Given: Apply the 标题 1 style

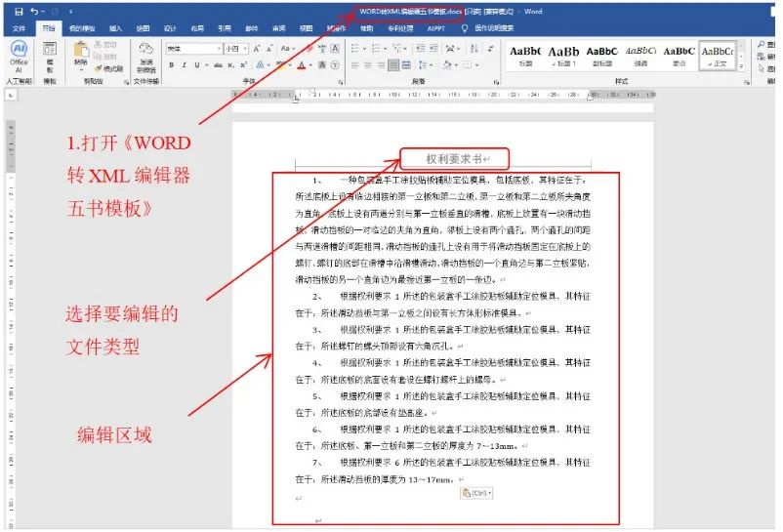Looking at the screenshot, I should (x=563, y=56).
